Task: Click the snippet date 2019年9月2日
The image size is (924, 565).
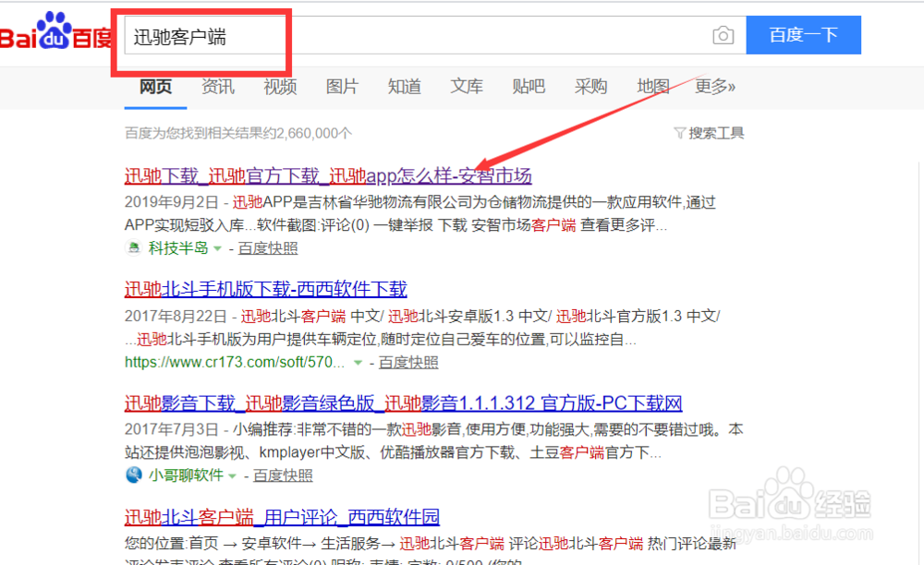Action: click(x=172, y=202)
